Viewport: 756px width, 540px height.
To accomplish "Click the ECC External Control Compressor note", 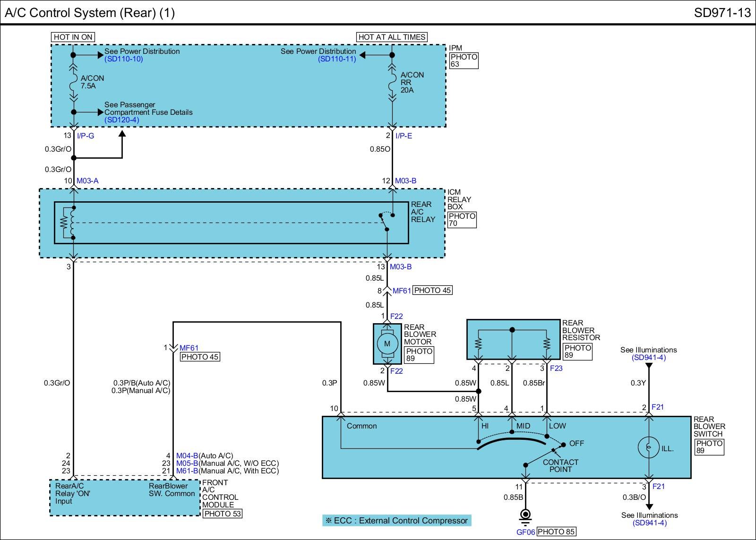I will [x=396, y=521].
